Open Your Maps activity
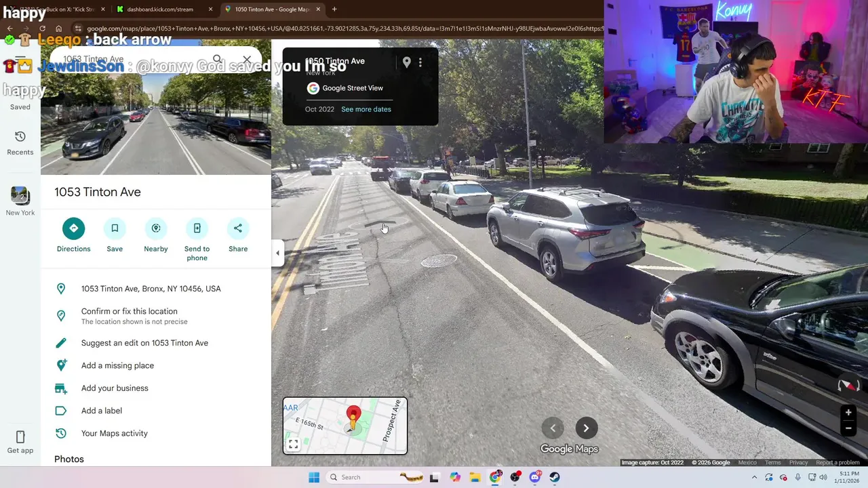This screenshot has width=868, height=488. click(x=156, y=433)
